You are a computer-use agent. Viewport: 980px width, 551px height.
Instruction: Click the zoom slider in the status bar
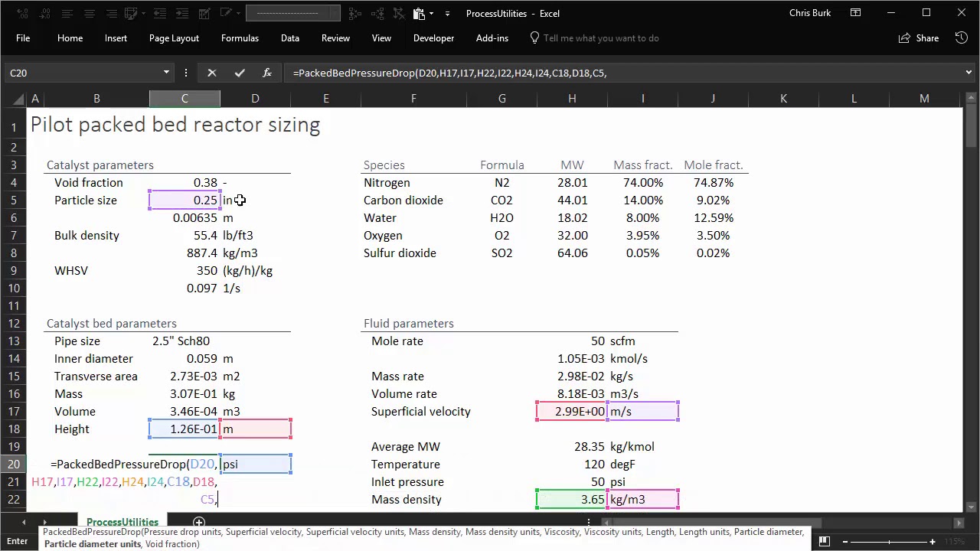click(x=889, y=542)
